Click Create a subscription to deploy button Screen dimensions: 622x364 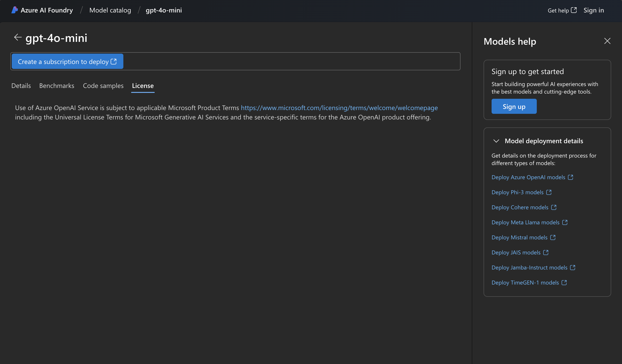[x=67, y=61]
